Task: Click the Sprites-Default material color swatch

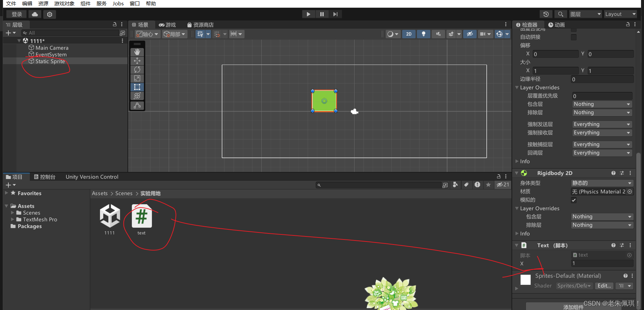Action: coord(525,279)
